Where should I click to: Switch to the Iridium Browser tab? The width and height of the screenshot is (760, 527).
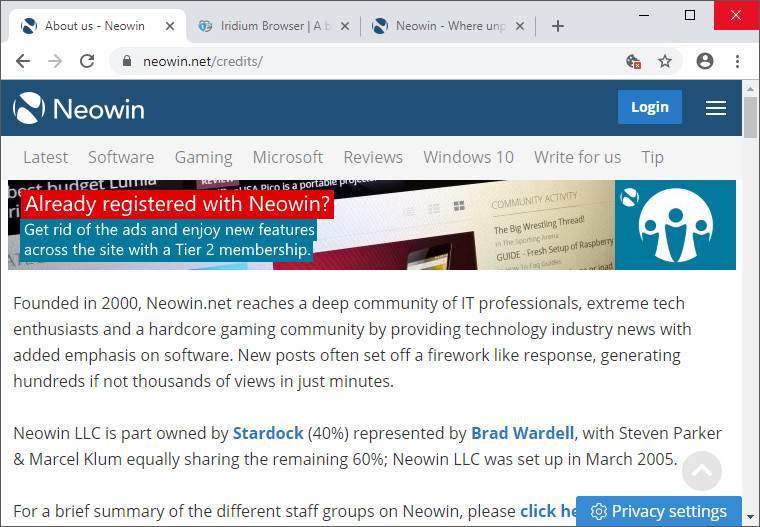coord(274,26)
